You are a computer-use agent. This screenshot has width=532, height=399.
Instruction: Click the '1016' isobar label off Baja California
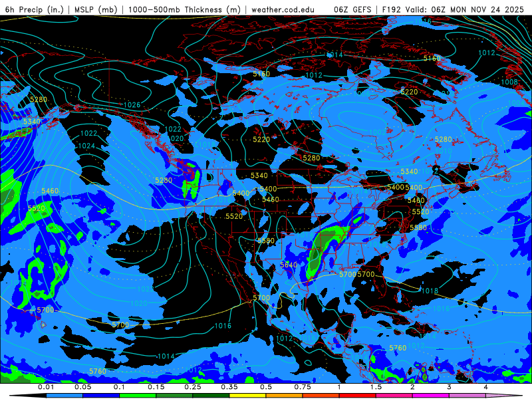(223, 326)
